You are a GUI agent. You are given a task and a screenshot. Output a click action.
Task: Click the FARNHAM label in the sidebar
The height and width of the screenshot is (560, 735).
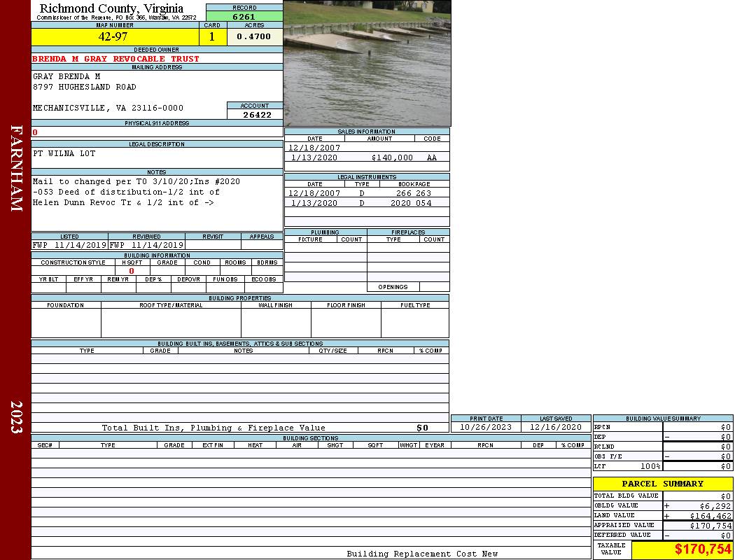(x=16, y=168)
